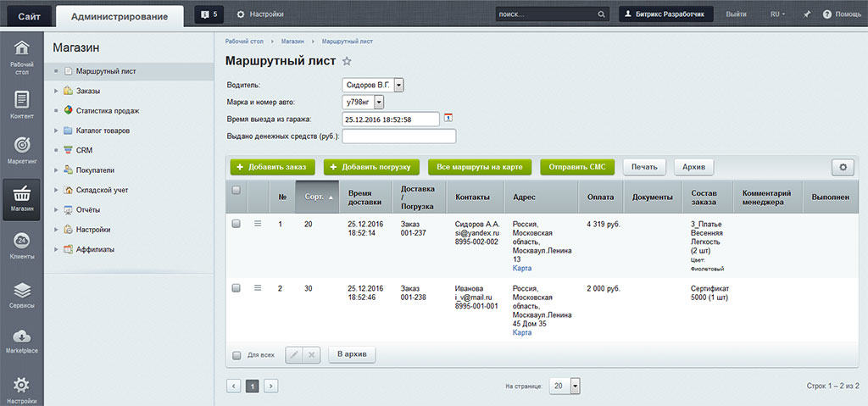Add Маршрутный лист page to favorites star
This screenshot has width=868, height=406.
tap(347, 62)
